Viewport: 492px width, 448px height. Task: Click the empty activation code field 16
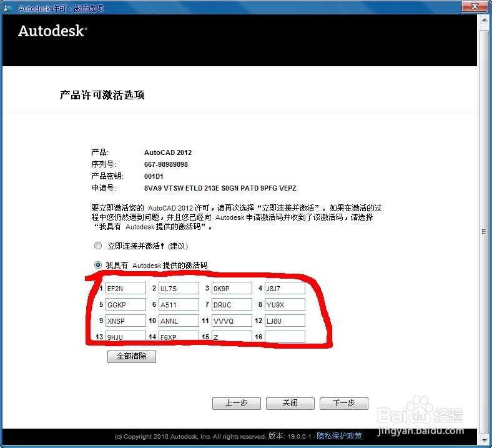285,337
